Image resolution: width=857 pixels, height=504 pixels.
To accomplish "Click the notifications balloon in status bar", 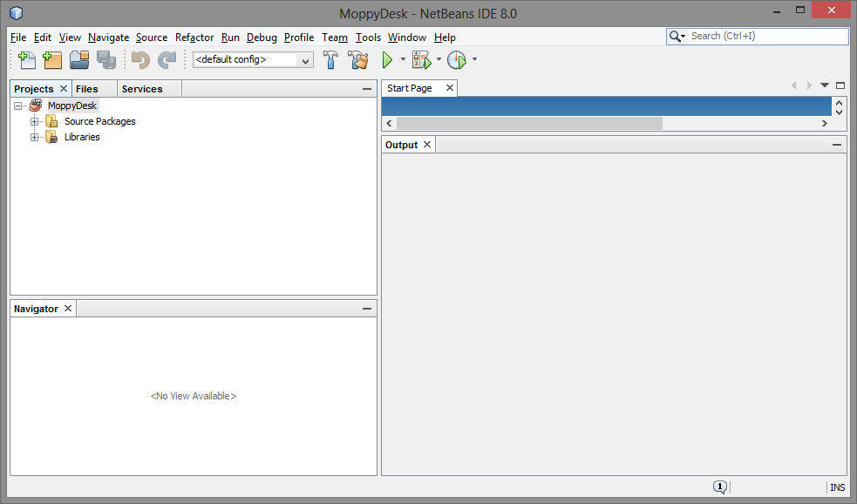I will [x=720, y=487].
